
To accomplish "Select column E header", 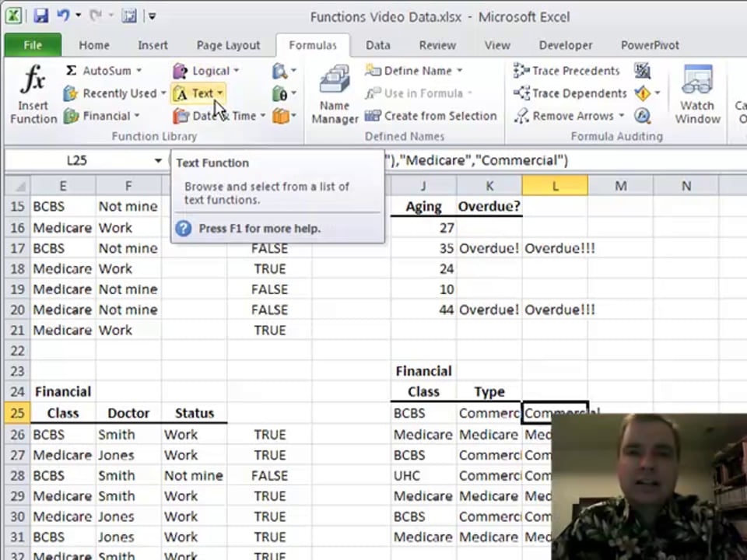I will click(63, 186).
